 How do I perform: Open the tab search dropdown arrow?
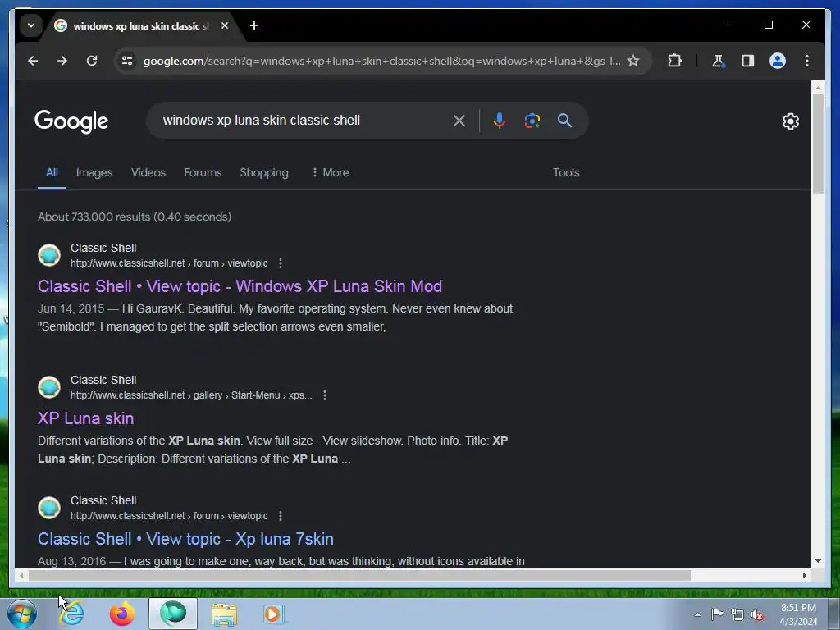coord(31,25)
